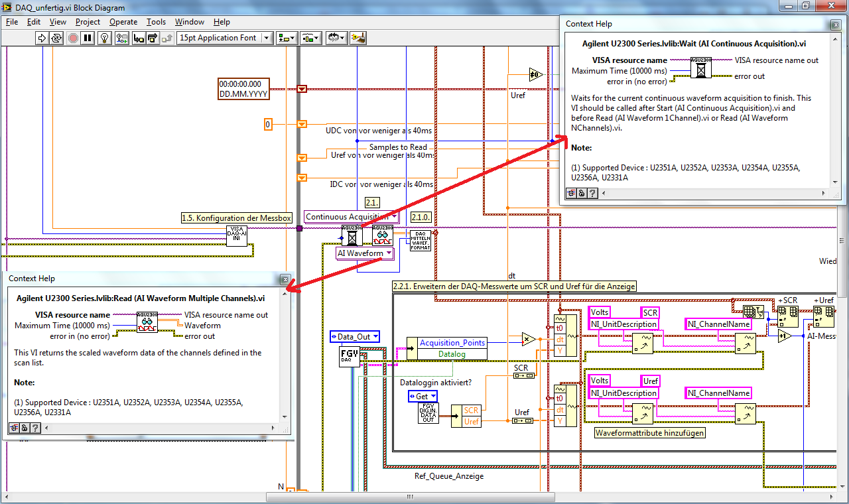The width and height of the screenshot is (849, 504).
Task: Open the Tools menu
Action: click(x=157, y=22)
